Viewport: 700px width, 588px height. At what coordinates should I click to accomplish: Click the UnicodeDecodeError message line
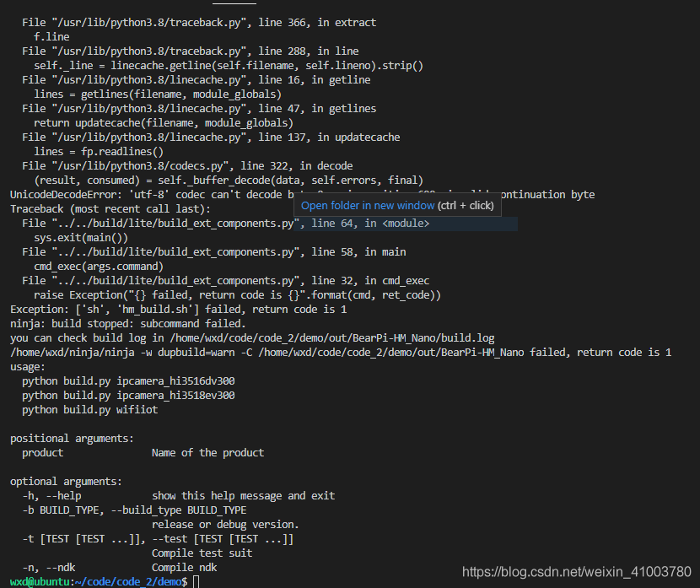(x=302, y=195)
